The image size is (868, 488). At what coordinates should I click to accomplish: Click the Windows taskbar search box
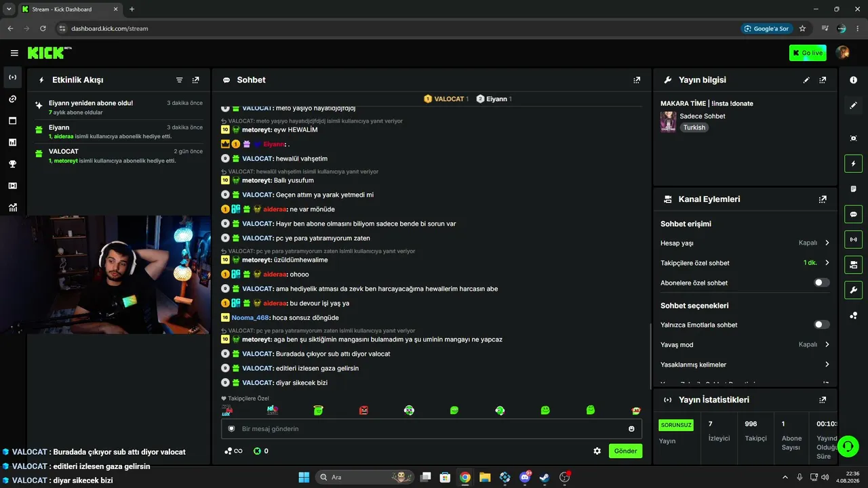point(366,477)
